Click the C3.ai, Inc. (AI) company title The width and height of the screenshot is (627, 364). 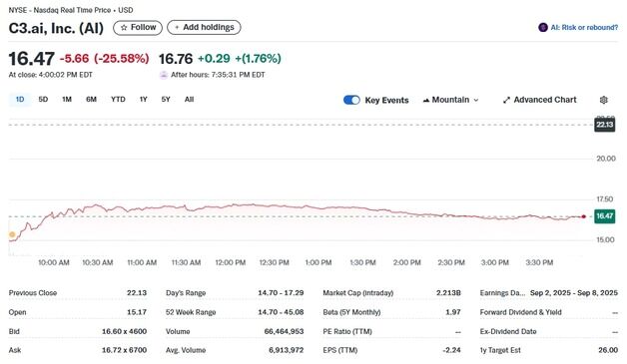[x=56, y=28]
